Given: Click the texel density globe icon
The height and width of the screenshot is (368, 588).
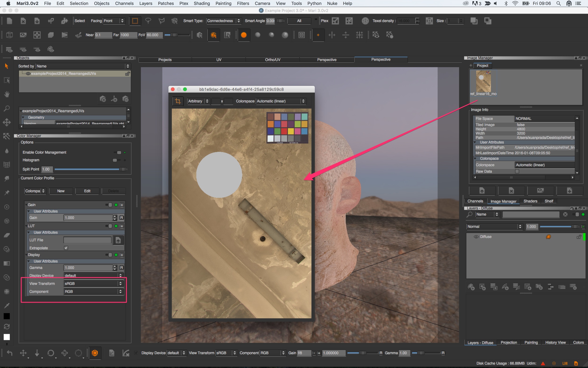Looking at the screenshot, I should [x=365, y=21].
